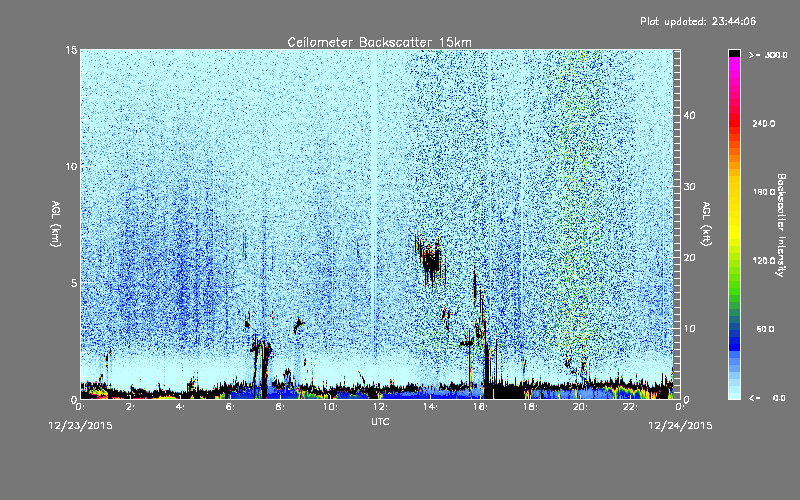Click the '120.0' colorbar label

coord(764,261)
